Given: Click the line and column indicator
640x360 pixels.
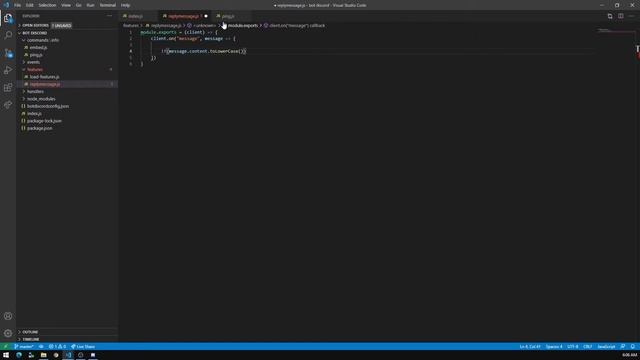Looking at the screenshot, I should (530, 347).
